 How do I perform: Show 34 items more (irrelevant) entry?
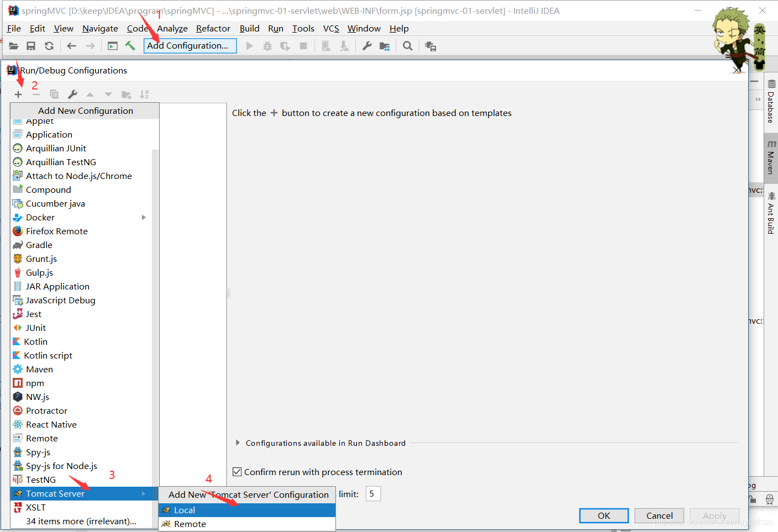point(81,521)
